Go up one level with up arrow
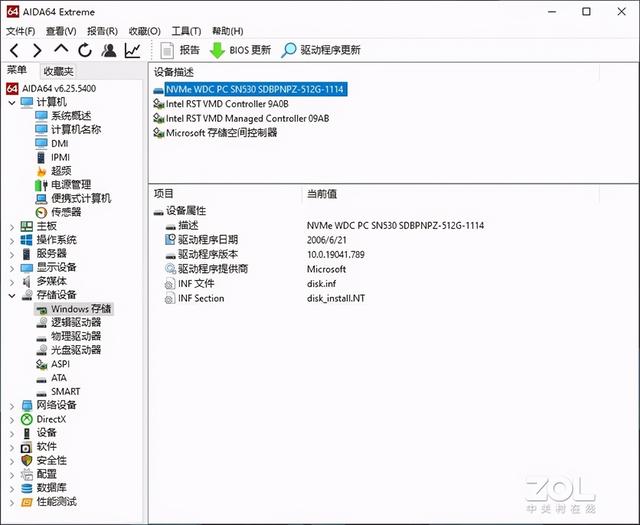The width and height of the screenshot is (640, 525). (61, 49)
